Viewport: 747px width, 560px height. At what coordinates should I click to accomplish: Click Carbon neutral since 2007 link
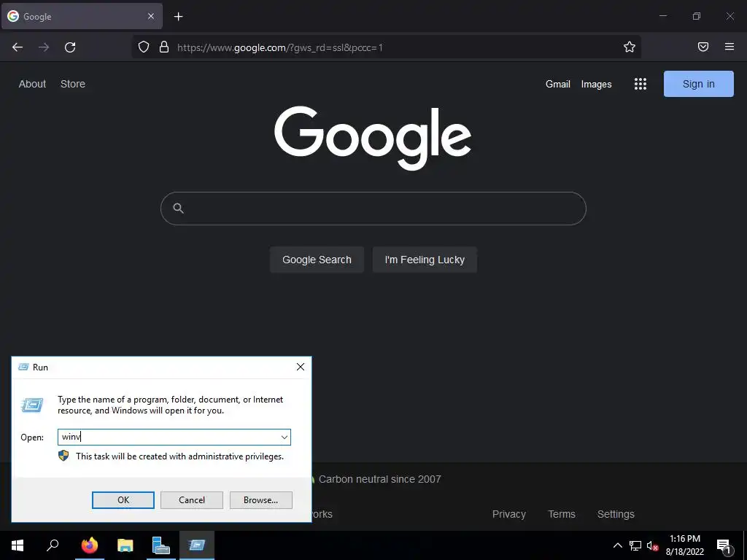(379, 479)
